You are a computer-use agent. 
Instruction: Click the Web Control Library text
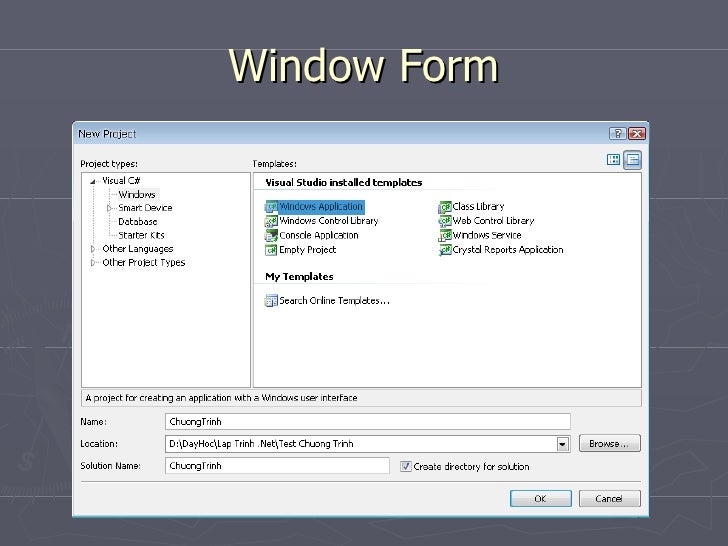(x=494, y=221)
